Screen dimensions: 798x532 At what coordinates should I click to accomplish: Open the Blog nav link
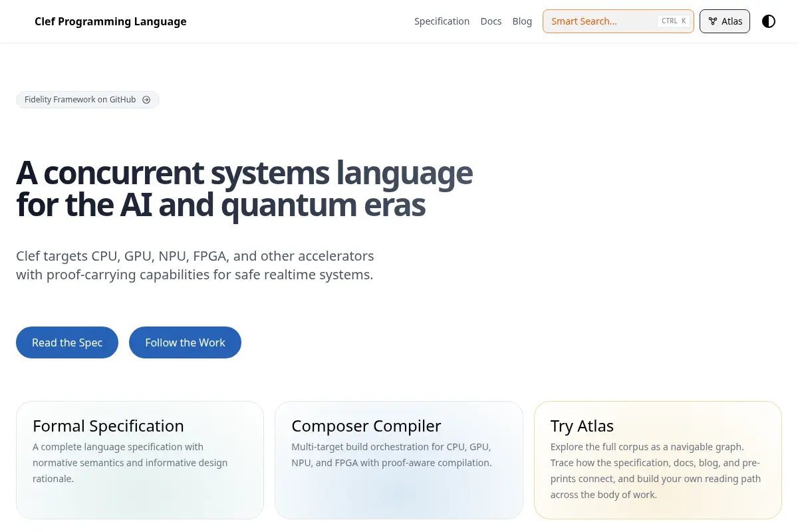click(522, 21)
